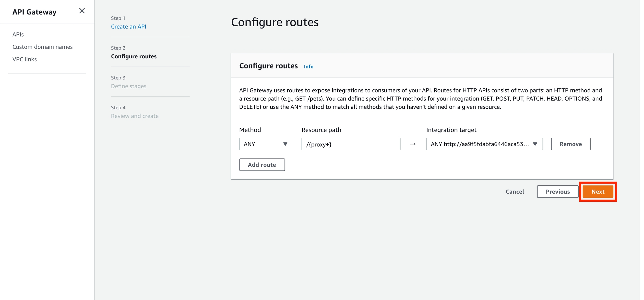Select Step 2 Configure routes
Screen dimensions: 644x300
click(x=134, y=56)
